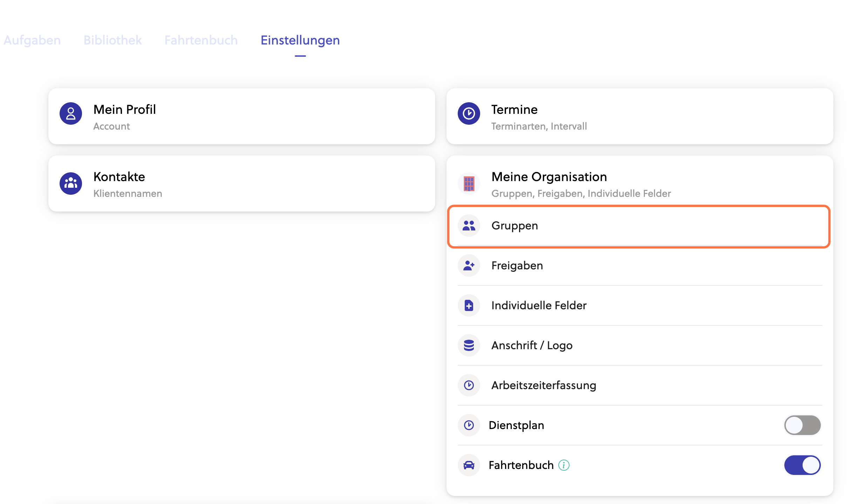The height and width of the screenshot is (504, 852).
Task: Click the Kontakte people icon
Action: coord(71,184)
